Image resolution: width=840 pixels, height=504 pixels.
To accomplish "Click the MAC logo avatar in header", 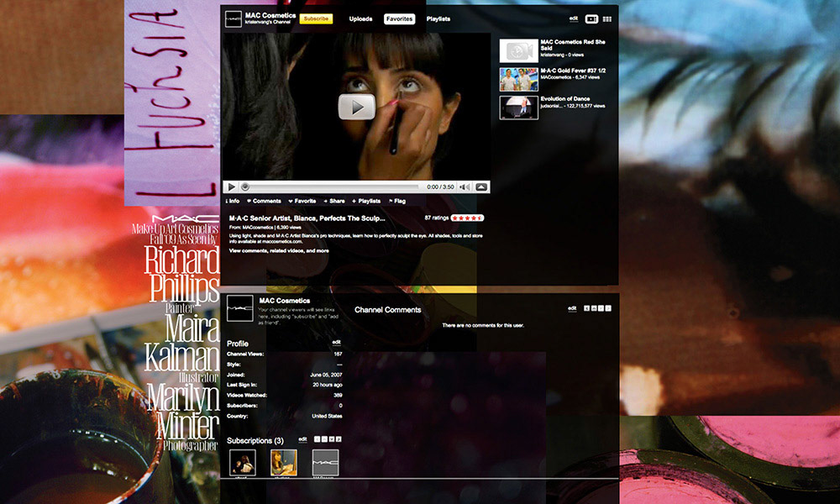I will (x=233, y=18).
